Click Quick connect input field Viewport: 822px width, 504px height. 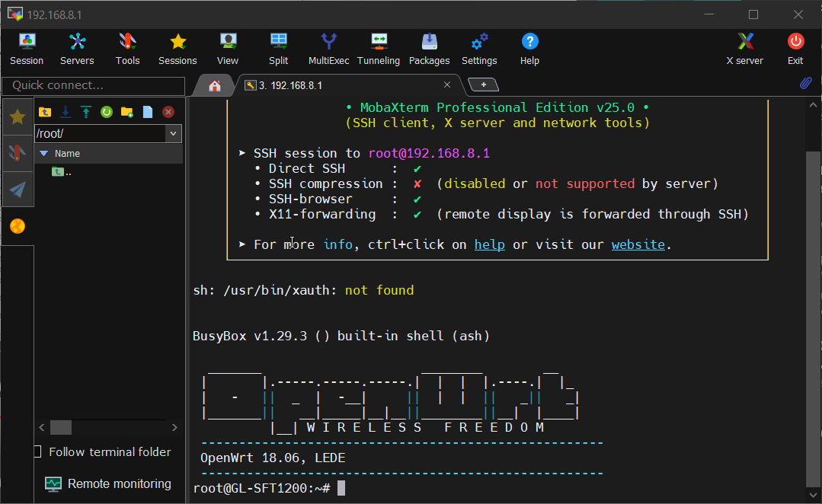pyautogui.click(x=93, y=85)
